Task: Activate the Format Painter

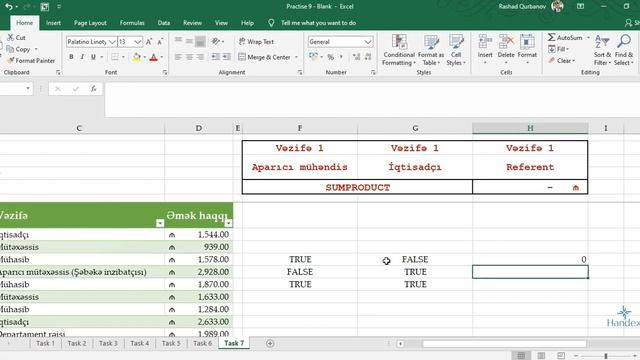Action: pos(31,60)
